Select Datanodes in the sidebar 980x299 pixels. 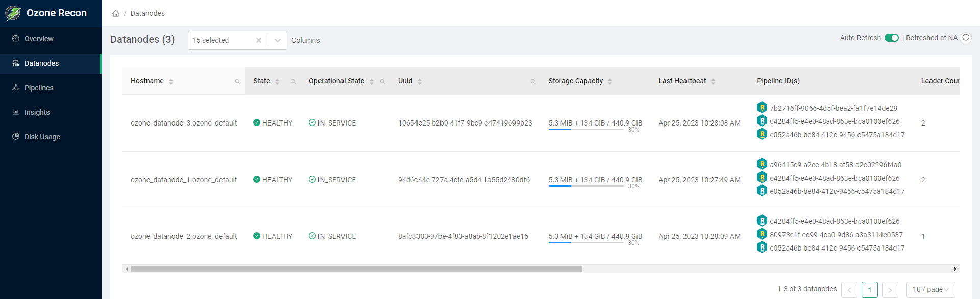(x=51, y=63)
